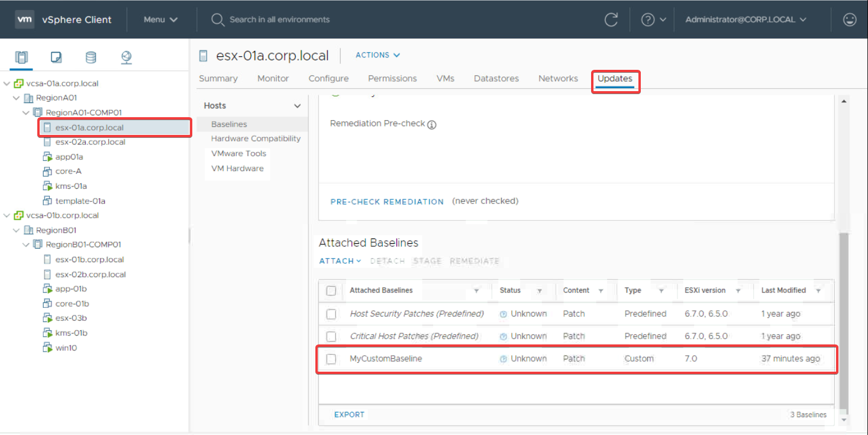
Task: Click host icon beside esx-01a.corp.local title
Action: [204, 56]
